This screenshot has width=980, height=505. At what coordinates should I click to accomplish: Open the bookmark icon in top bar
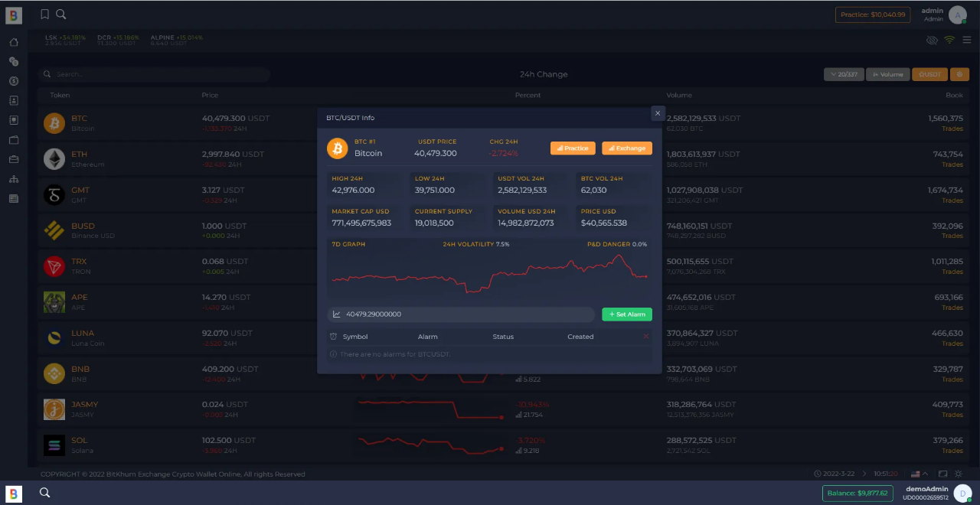pyautogui.click(x=45, y=14)
